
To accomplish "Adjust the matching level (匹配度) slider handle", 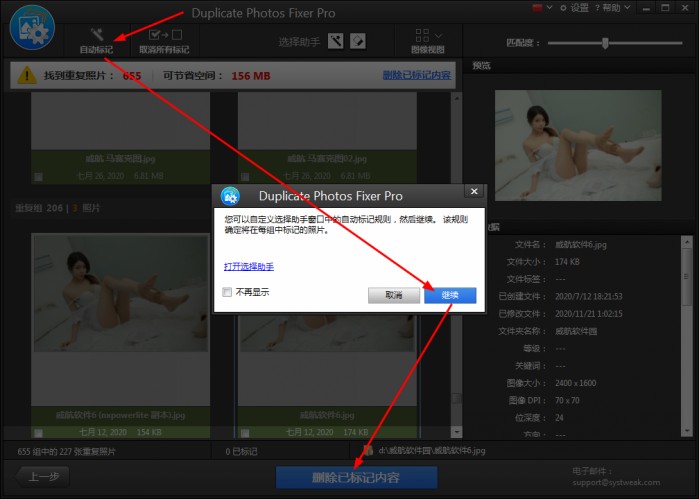I will click(605, 43).
